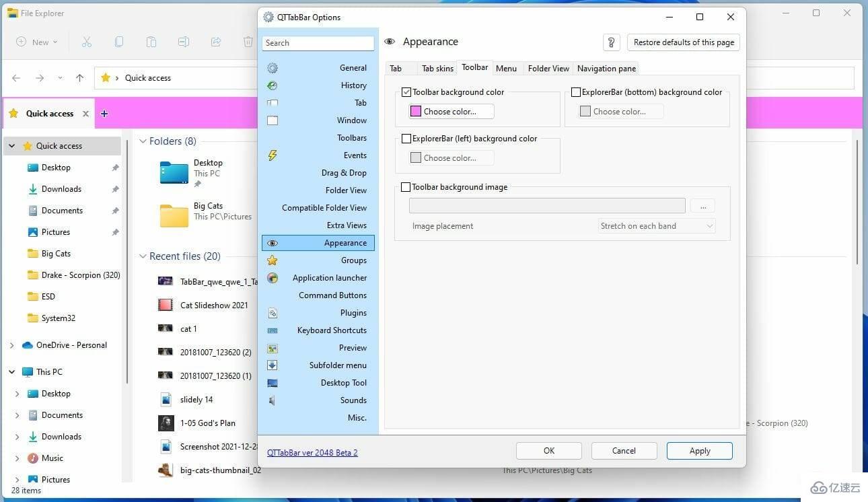Expand OneDrive - Personal tree node
The height and width of the screenshot is (502, 868).
click(12, 345)
